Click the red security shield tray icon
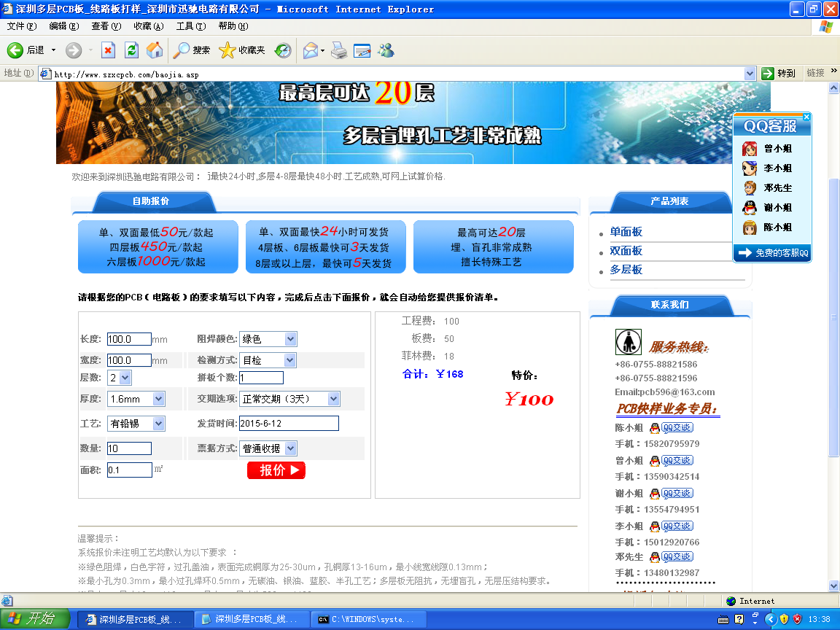Screen dimensions: 840x630 [x=797, y=619]
